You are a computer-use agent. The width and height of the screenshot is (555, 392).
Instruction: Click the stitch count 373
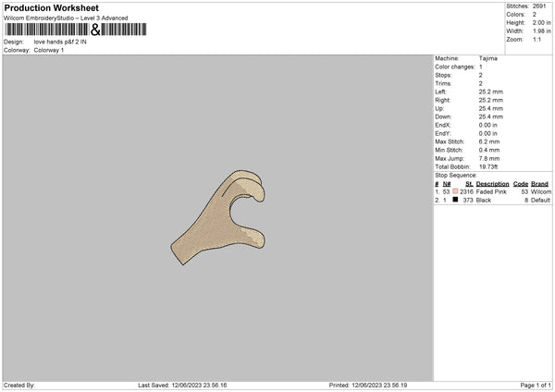[x=468, y=201]
